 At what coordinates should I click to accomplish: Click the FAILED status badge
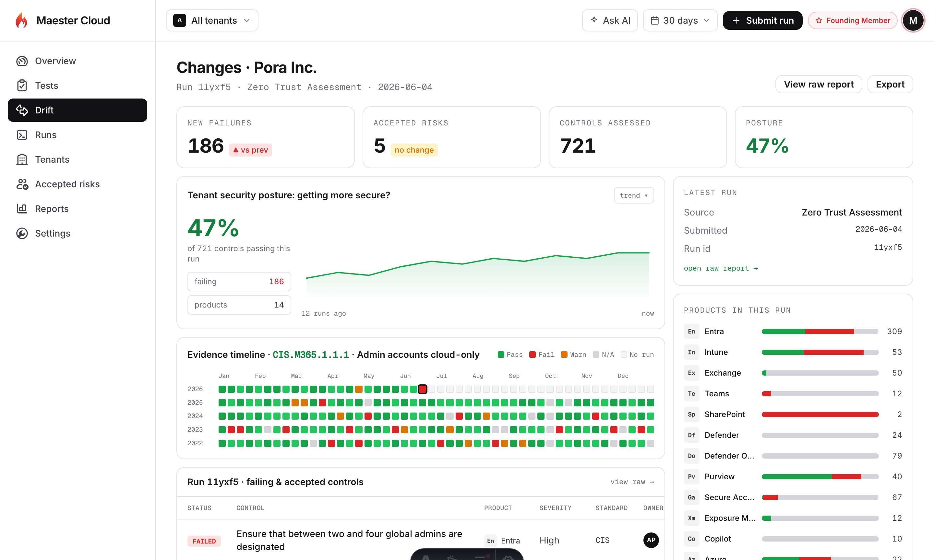[204, 541]
